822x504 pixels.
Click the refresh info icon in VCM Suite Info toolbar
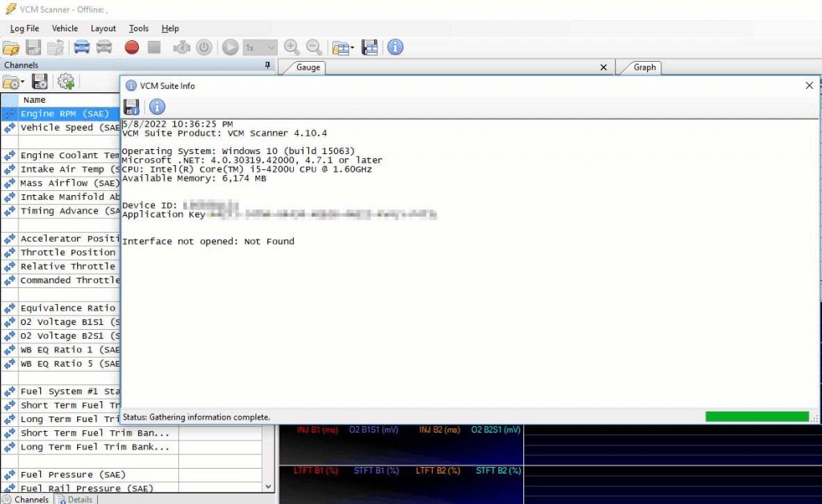pyautogui.click(x=157, y=107)
